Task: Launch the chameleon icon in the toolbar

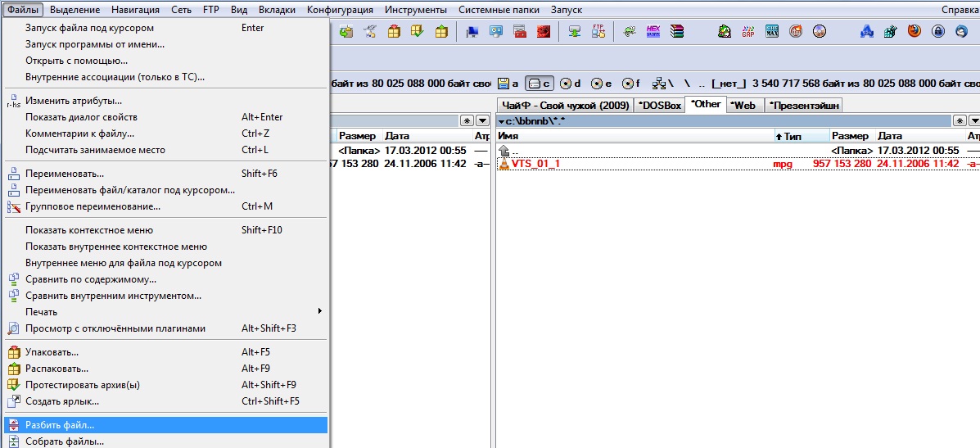Action: [x=630, y=31]
